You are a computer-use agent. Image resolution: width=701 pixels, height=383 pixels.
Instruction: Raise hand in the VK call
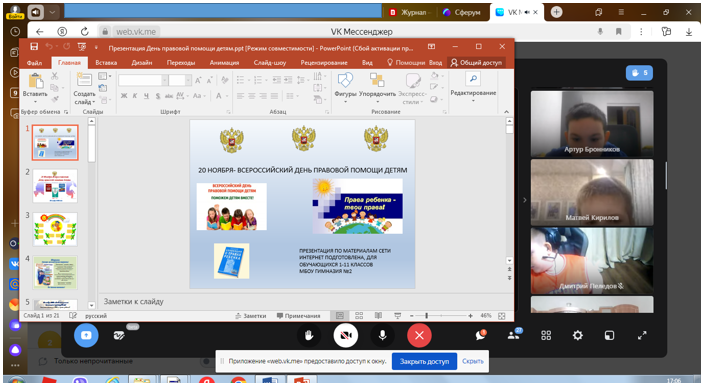(x=308, y=335)
